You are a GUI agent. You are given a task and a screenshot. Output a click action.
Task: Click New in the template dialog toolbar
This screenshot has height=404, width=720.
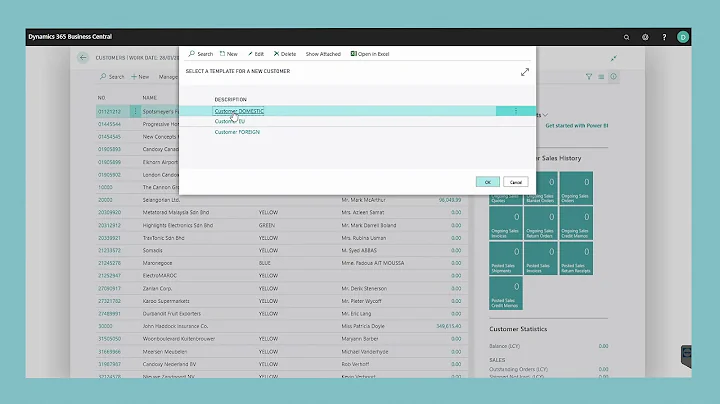(x=229, y=54)
